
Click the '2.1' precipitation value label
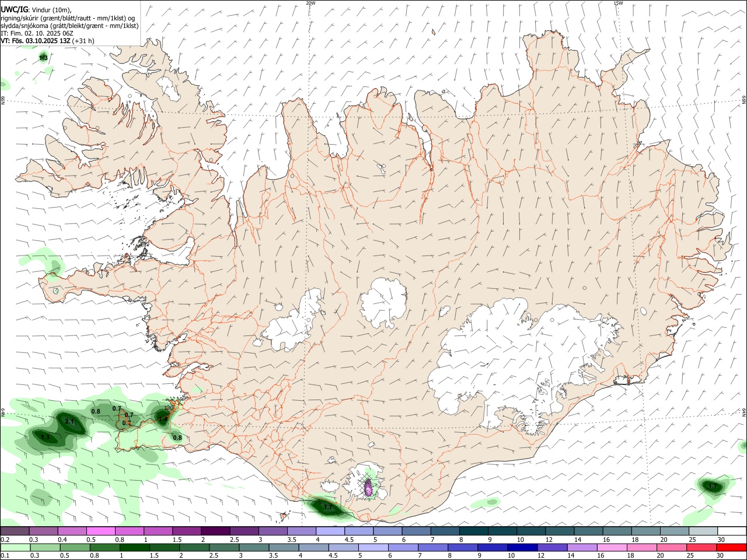[x=69, y=421]
